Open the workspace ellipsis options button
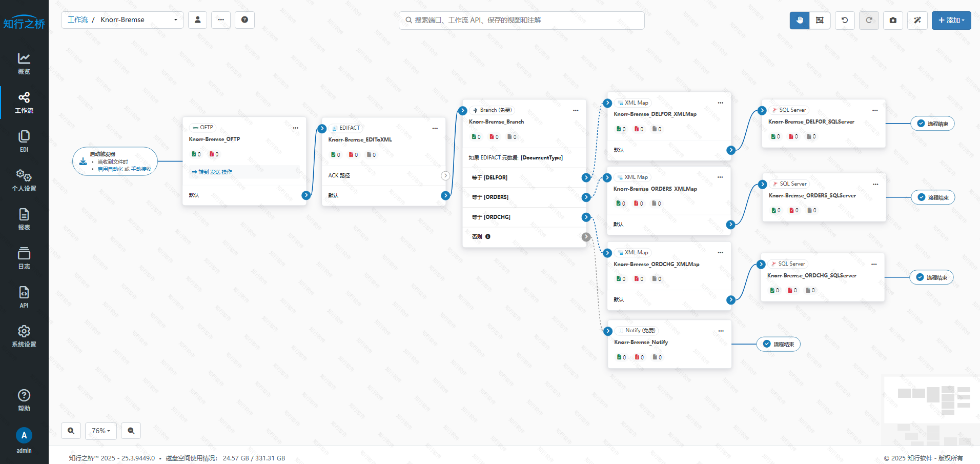The width and height of the screenshot is (980, 464). click(221, 20)
